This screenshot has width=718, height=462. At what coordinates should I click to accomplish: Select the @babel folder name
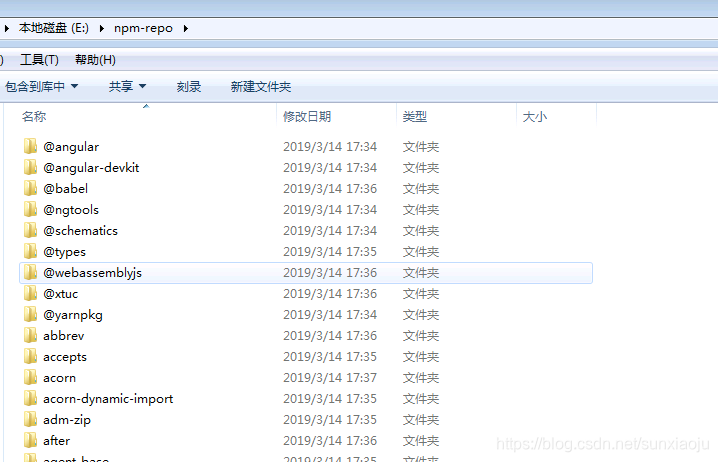pos(65,189)
